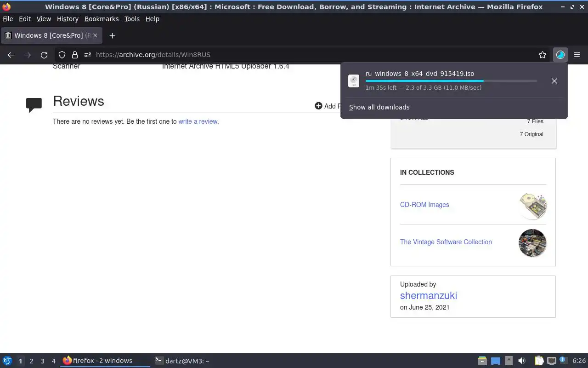This screenshot has width=588, height=368.
Task: Click the Add review plus icon
Action: tap(318, 106)
